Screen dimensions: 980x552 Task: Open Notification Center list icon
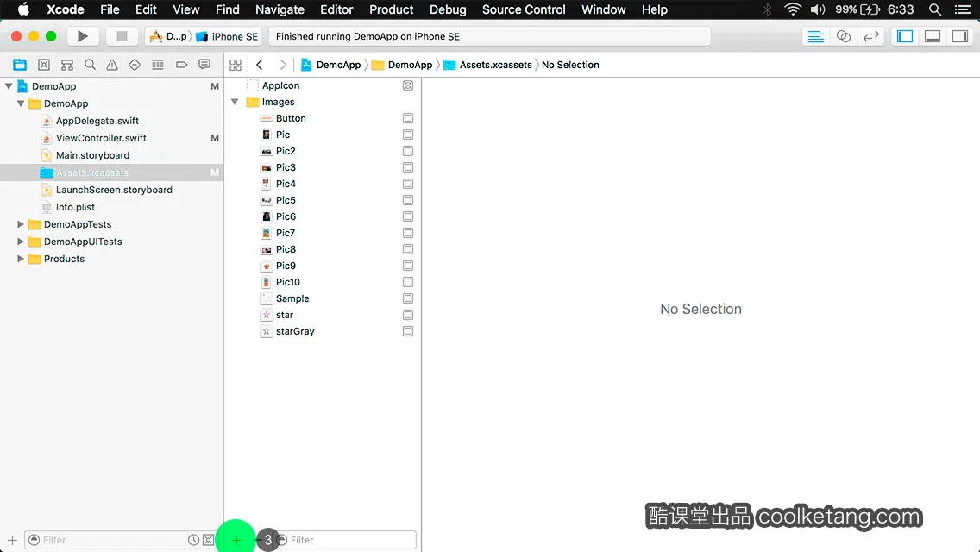[x=963, y=9]
